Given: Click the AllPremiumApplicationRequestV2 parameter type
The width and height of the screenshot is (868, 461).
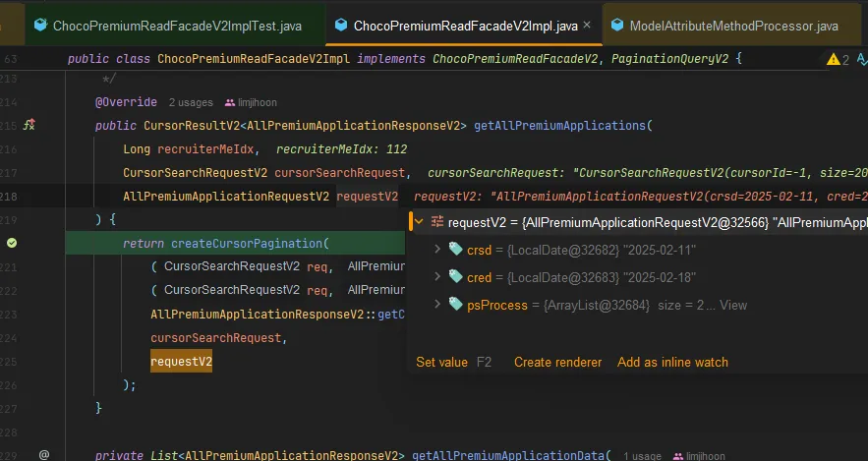Looking at the screenshot, I should [226, 197].
